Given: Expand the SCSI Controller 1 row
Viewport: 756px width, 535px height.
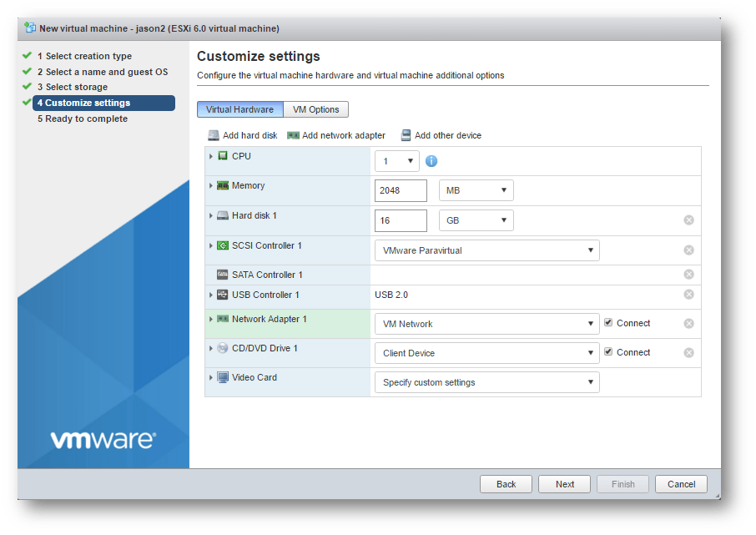Looking at the screenshot, I should pyautogui.click(x=211, y=245).
